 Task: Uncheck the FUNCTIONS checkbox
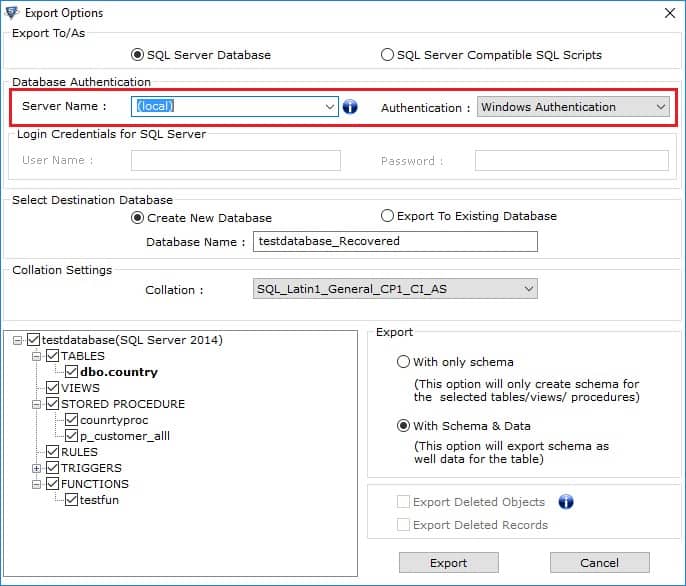[52, 484]
